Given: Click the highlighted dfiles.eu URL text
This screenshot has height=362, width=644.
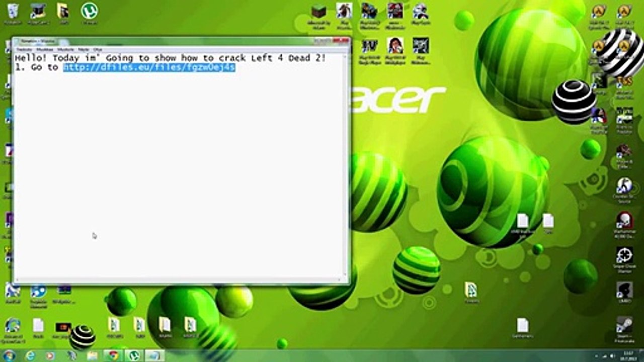Looking at the screenshot, I should tap(149, 67).
